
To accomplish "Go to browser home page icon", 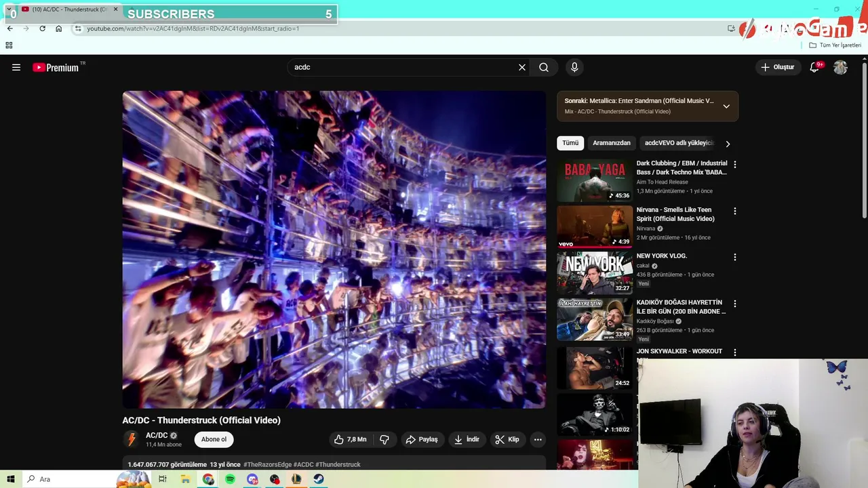I will pos(58,28).
